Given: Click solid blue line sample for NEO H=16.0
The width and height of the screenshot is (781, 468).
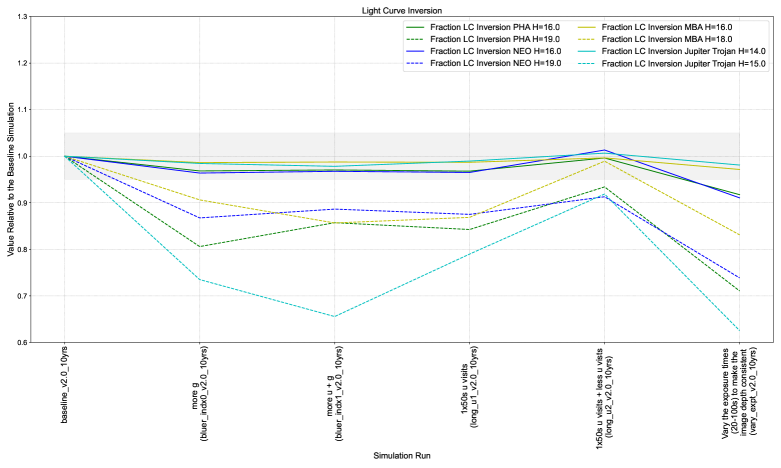Looking at the screenshot, I should (416, 51).
